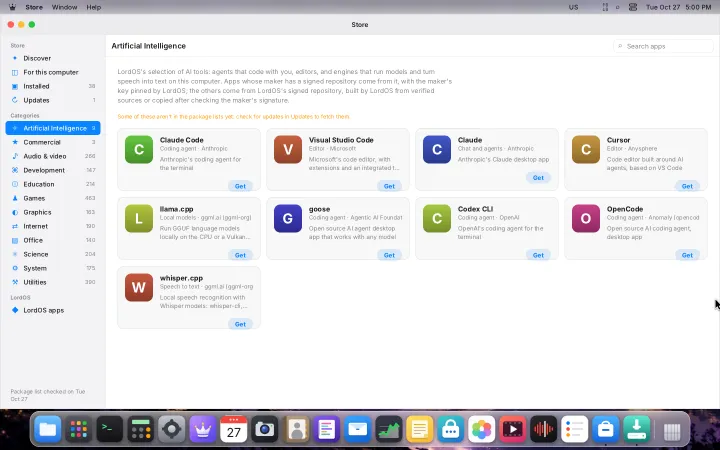Screen dimensions: 720x450
Task: Get whisper.cpp
Action: pyautogui.click(x=240, y=324)
